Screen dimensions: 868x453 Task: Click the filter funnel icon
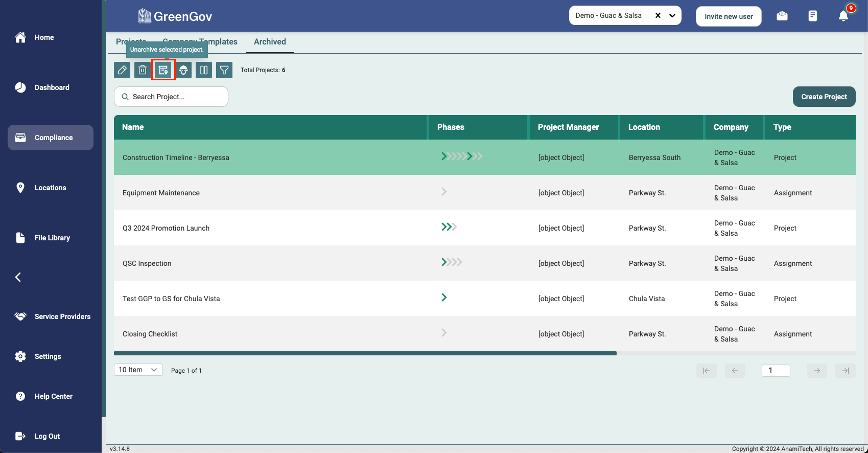(x=224, y=70)
